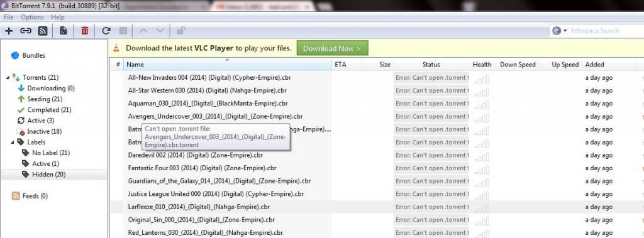Select Bundles in the sidebar
This screenshot has width=644, height=238.
tap(34, 55)
